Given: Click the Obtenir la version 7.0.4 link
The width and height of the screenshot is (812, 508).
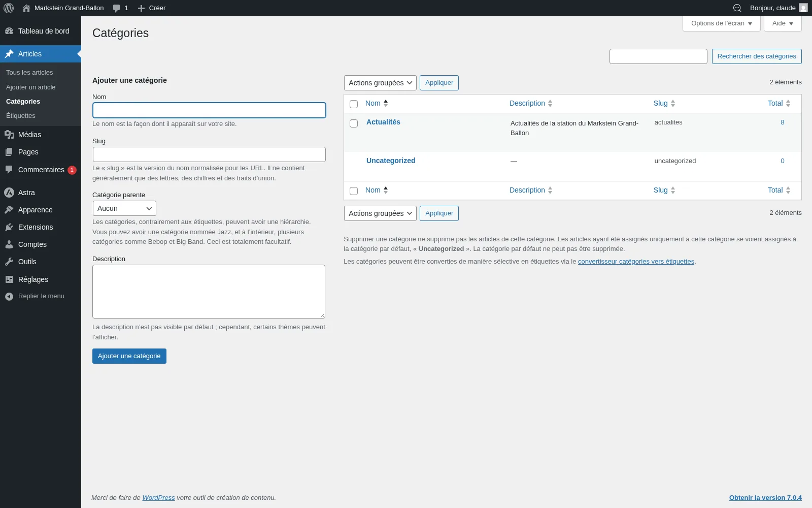Looking at the screenshot, I should pos(765,498).
